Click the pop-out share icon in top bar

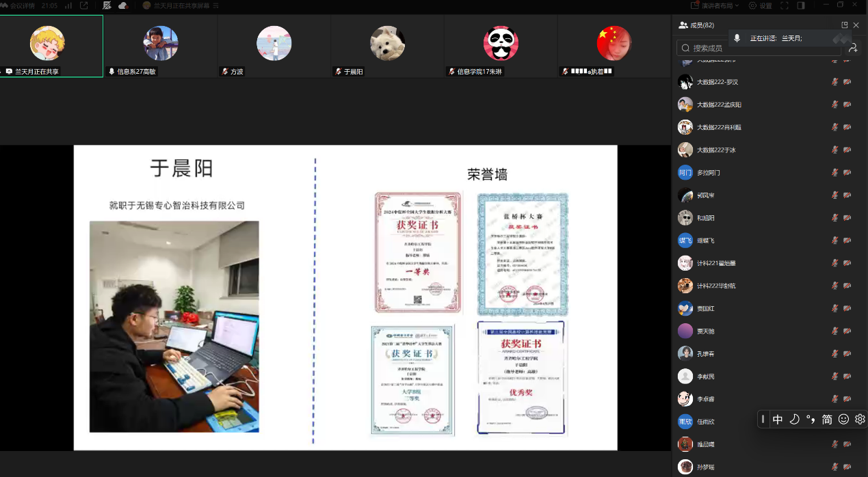(x=84, y=5)
